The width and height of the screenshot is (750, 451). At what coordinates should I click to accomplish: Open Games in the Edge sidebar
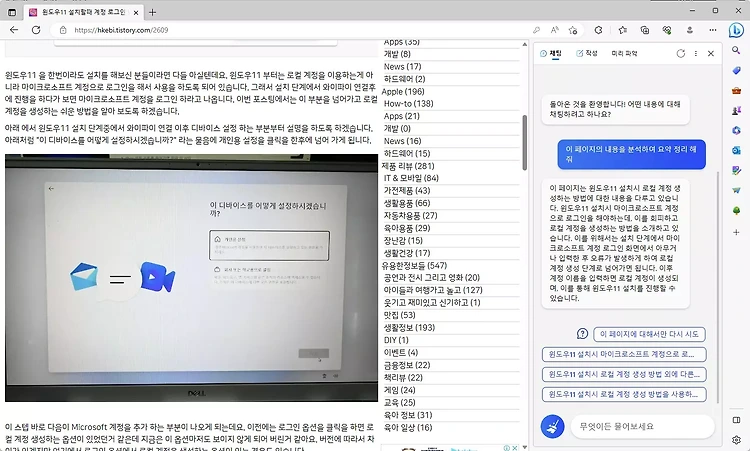click(x=736, y=110)
